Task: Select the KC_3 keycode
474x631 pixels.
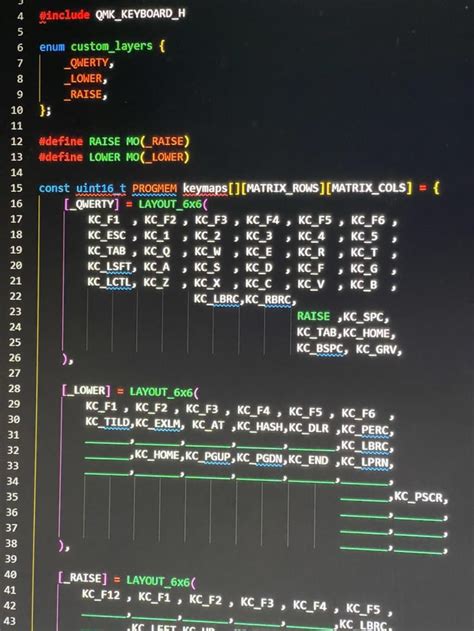Action: pos(259,236)
